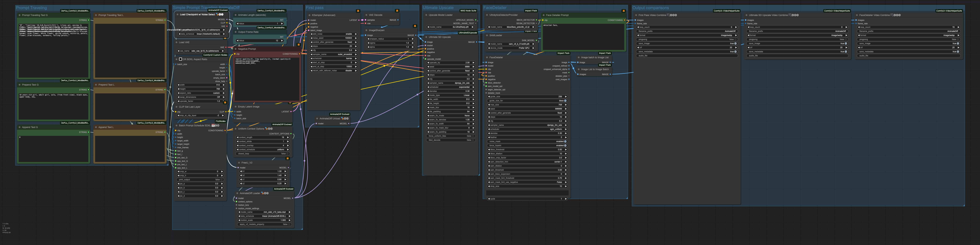Select the Output comparisons group header
980x245 pixels.
coord(650,8)
